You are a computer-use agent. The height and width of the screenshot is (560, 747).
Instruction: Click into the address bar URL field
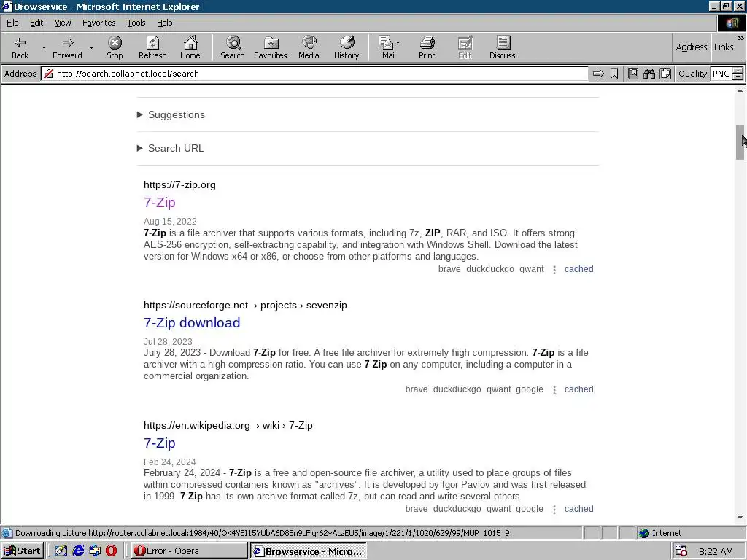[314, 74]
